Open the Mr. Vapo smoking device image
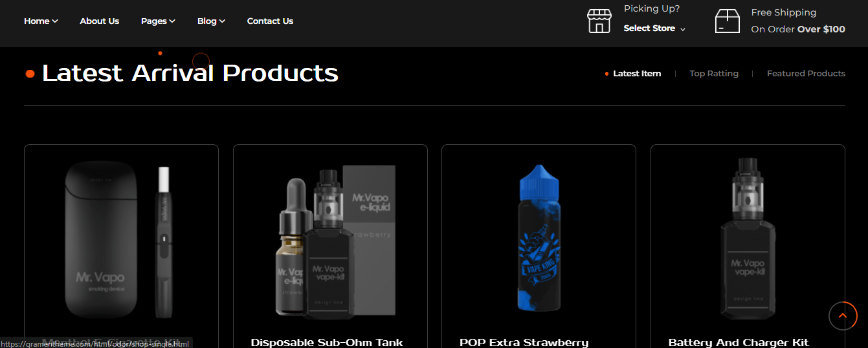This screenshot has height=348, width=868. tap(121, 240)
